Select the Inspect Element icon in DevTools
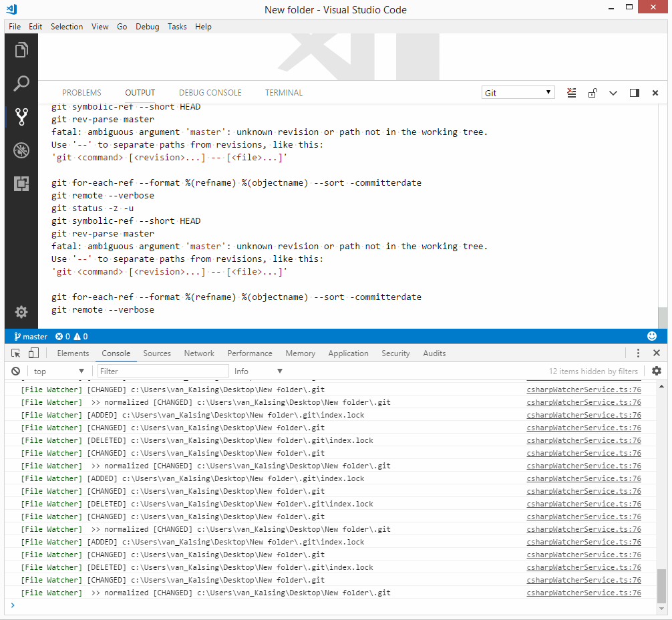672x620 pixels. (x=15, y=353)
